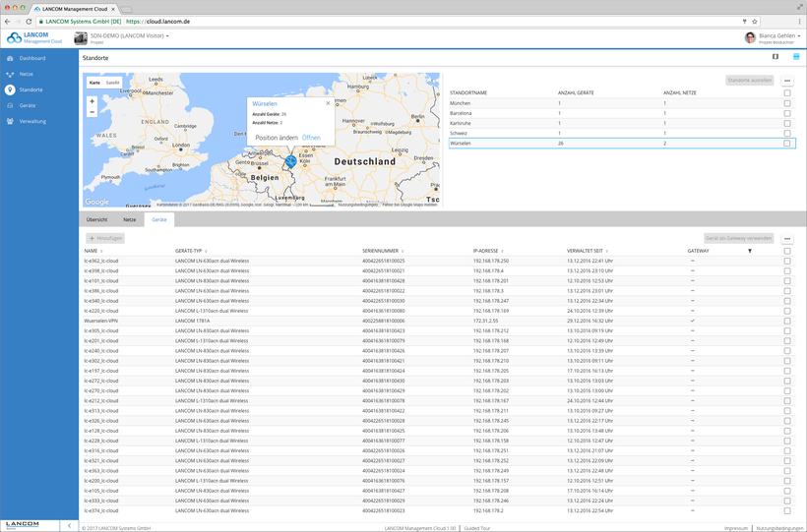Select Standorte location pin icon
The height and width of the screenshot is (532, 807).
(x=10, y=89)
